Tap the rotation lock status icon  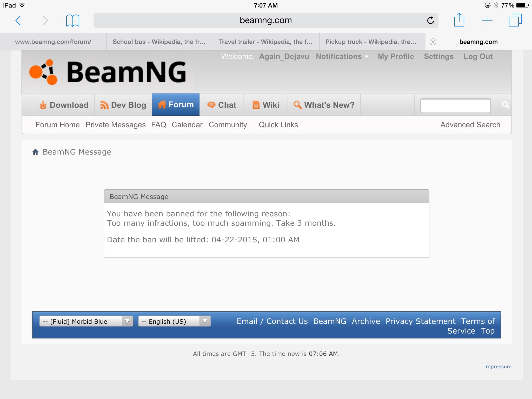point(488,5)
